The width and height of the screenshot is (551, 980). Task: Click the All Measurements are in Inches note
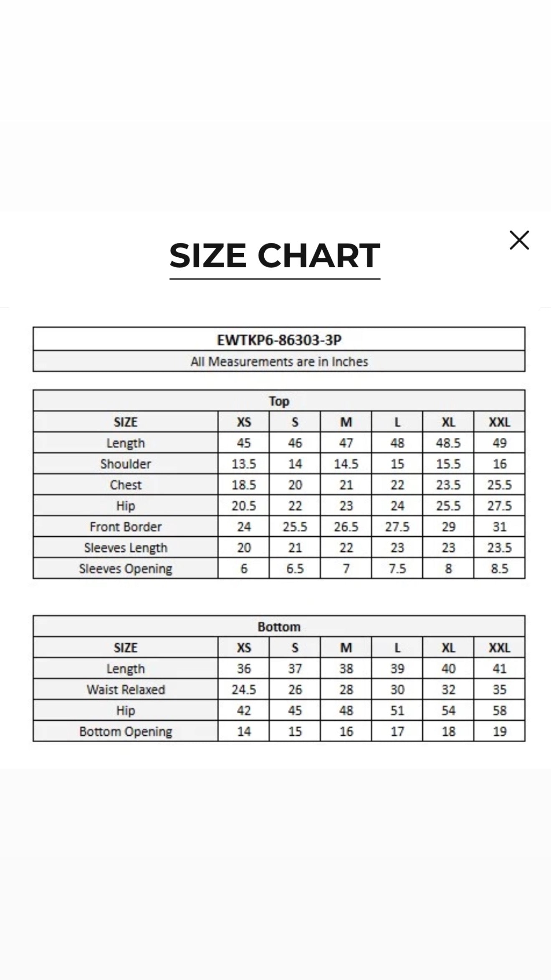pyautogui.click(x=279, y=361)
